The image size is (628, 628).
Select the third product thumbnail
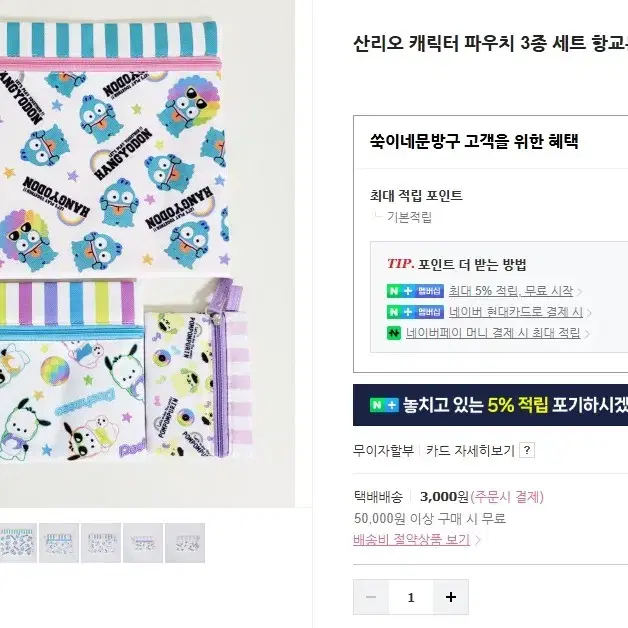(101, 543)
